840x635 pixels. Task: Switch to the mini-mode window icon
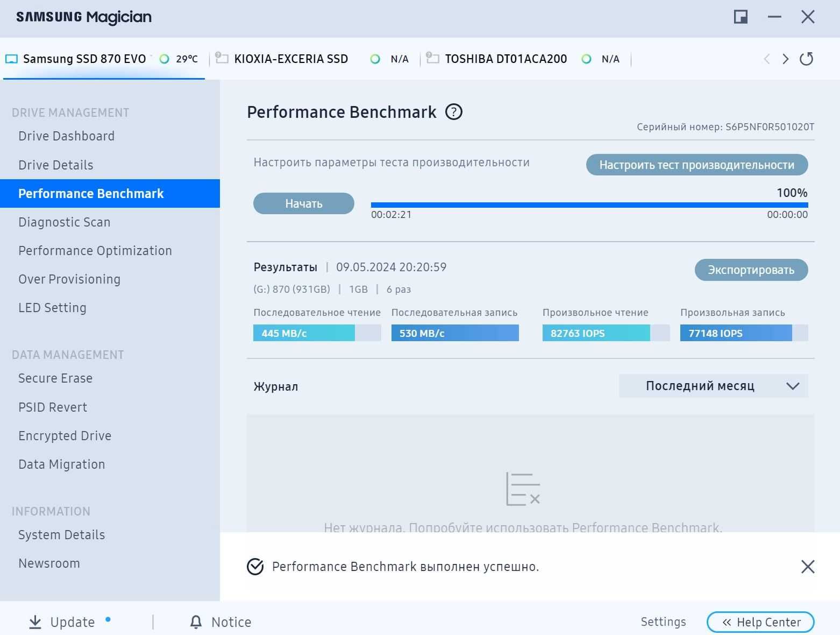point(741,17)
